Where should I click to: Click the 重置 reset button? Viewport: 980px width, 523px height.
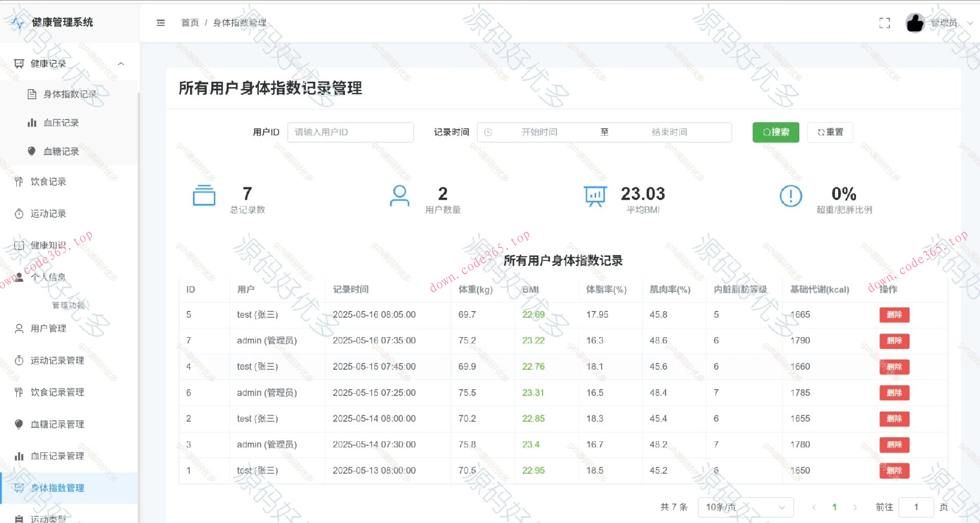(830, 132)
